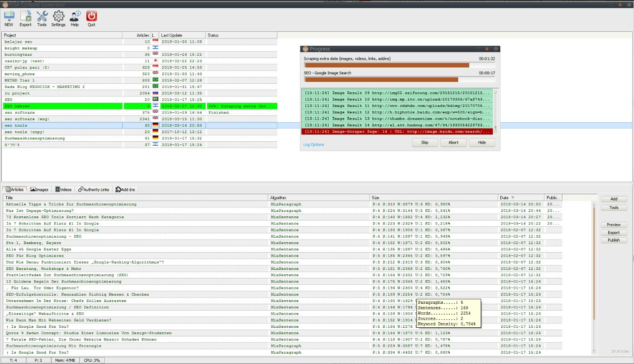Click the red Image-Scraper Page log line
The width and height of the screenshot is (634, 364).
(x=397, y=131)
